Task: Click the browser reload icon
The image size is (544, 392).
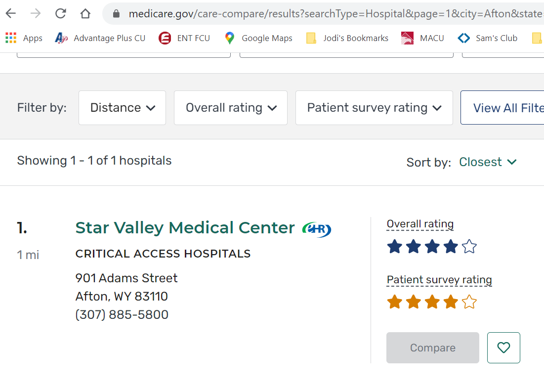Action: pyautogui.click(x=60, y=13)
